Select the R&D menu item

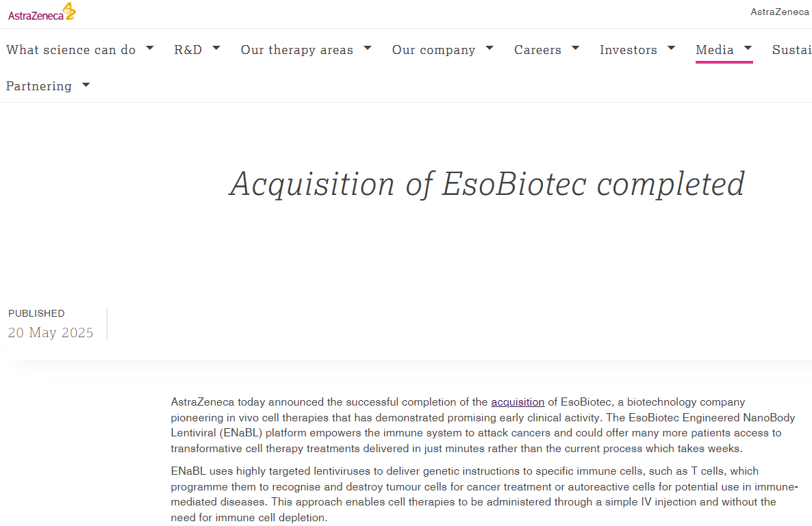188,50
